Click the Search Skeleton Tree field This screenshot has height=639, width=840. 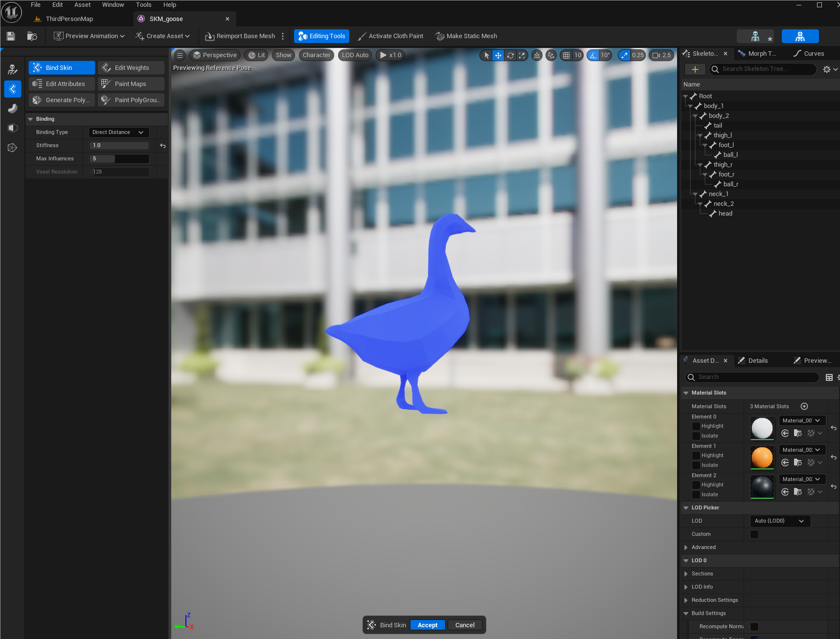763,69
